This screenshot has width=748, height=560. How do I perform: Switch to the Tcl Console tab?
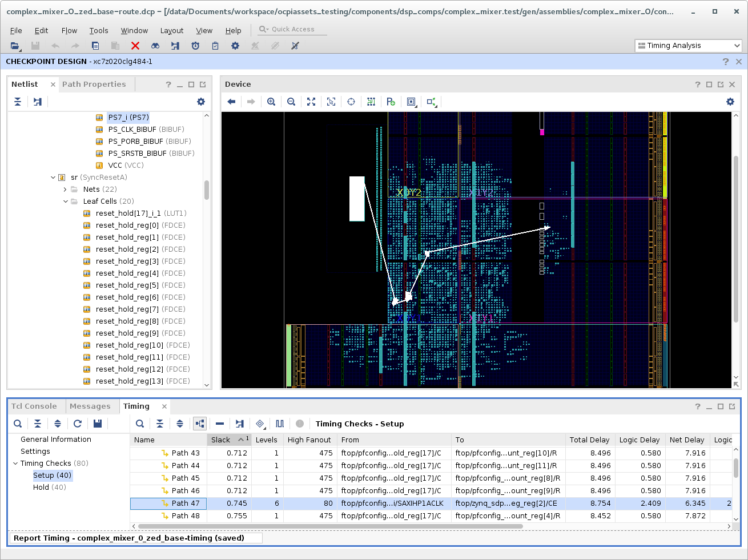point(34,406)
